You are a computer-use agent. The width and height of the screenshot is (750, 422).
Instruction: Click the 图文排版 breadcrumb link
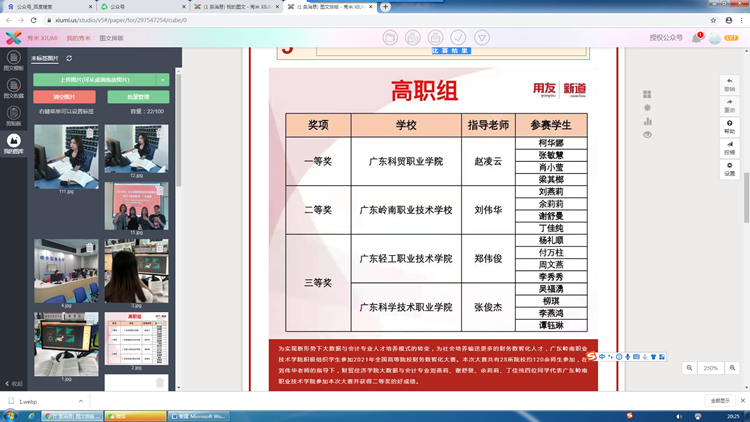(x=111, y=38)
